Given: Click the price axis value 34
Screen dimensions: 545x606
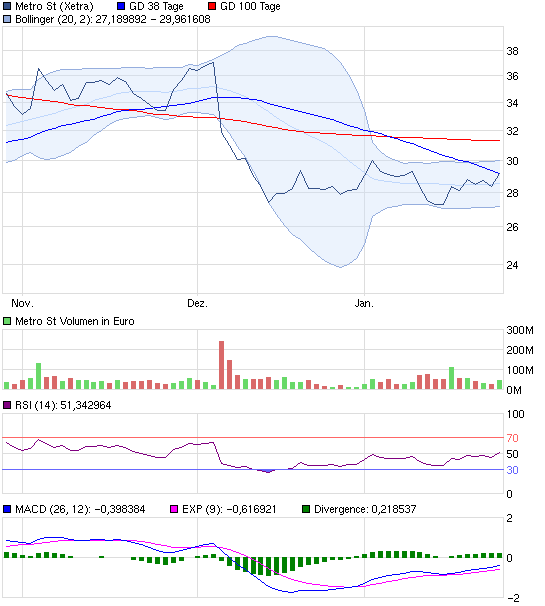Looking at the screenshot, I should tap(512, 103).
